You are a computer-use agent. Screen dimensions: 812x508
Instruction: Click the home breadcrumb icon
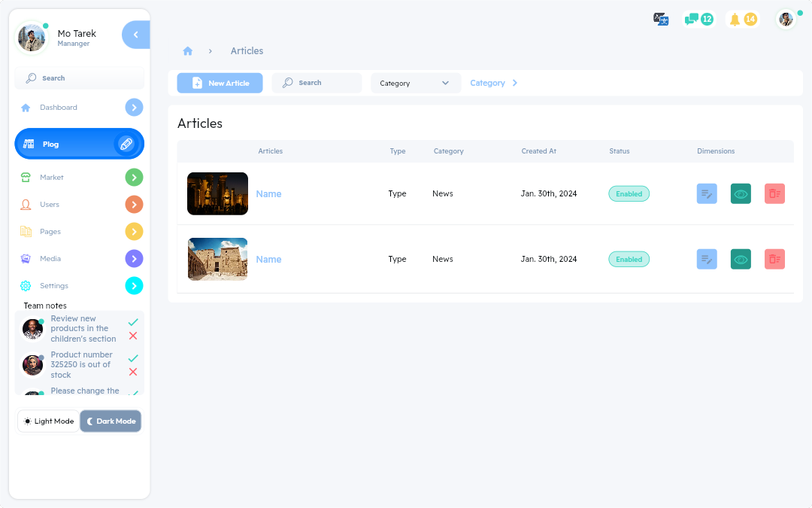[x=187, y=50]
